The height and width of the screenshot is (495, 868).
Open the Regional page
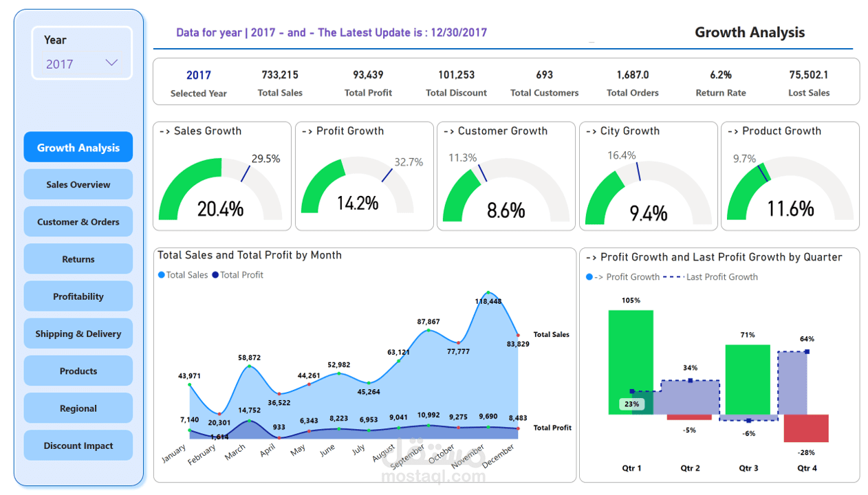(78, 408)
